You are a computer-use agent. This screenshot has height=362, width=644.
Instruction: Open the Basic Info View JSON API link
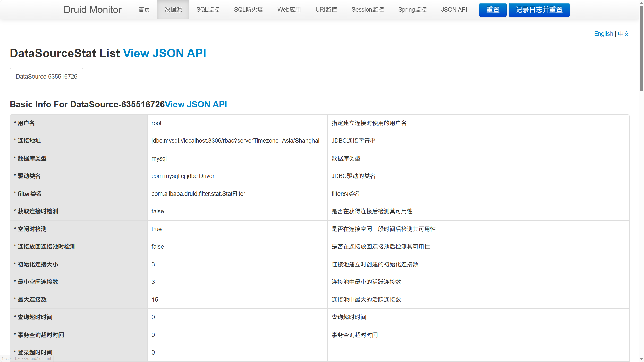[x=196, y=104]
